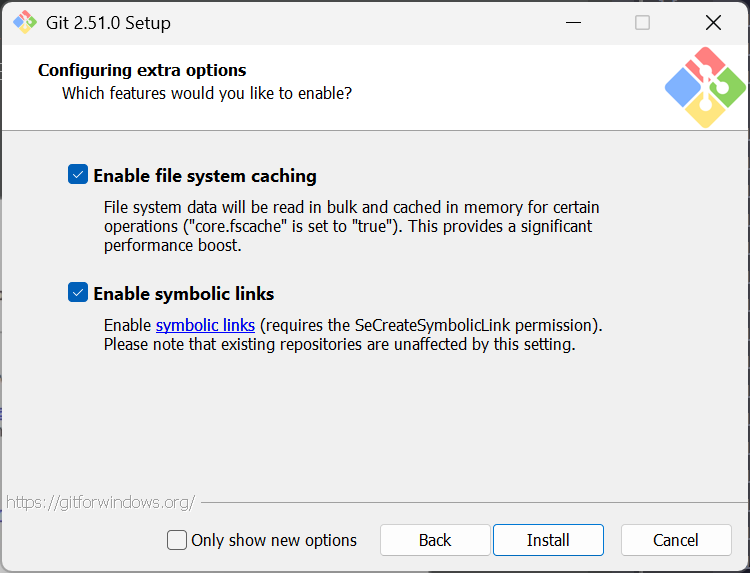The image size is (750, 573).
Task: Close the Git Setup window
Action: click(713, 22)
